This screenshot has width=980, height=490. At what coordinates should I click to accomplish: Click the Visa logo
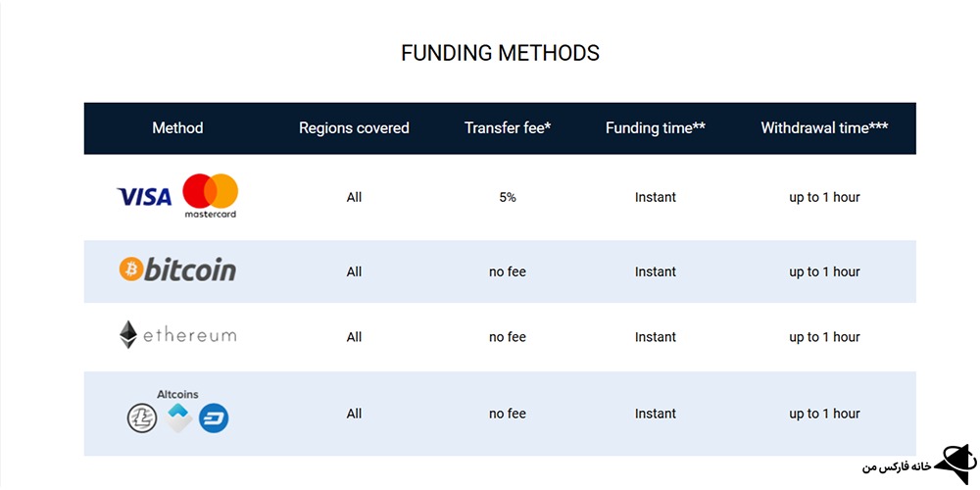144,197
